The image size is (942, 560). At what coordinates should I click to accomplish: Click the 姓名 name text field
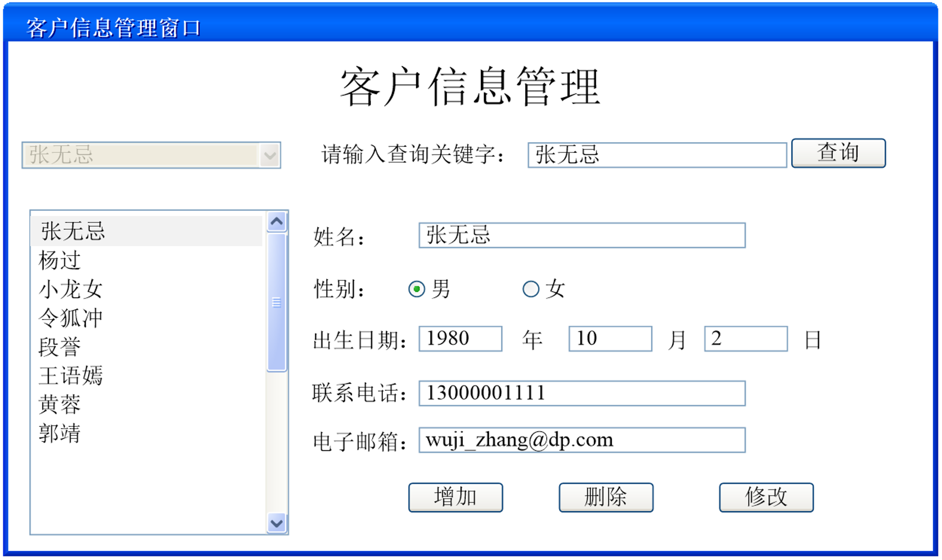[x=582, y=235]
